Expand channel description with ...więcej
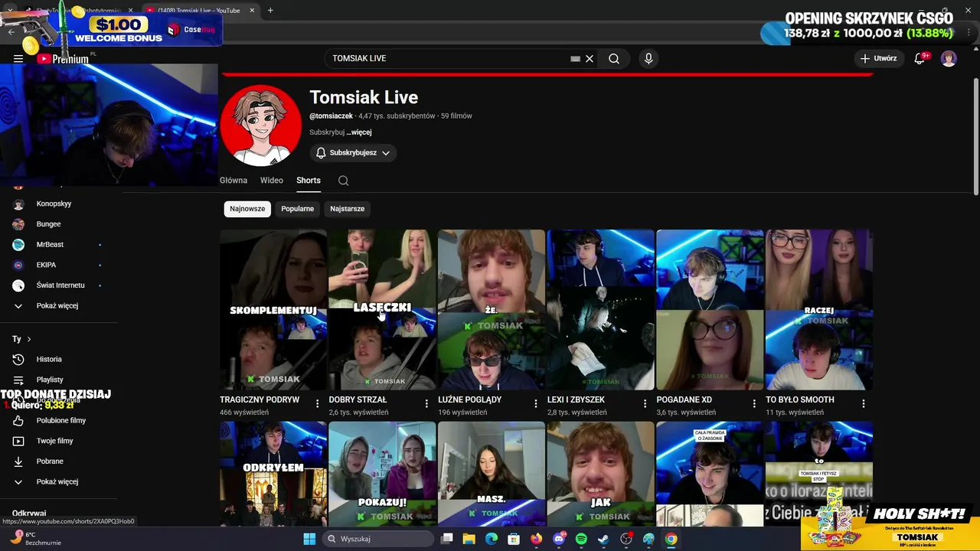Viewport: 980px width, 551px height. coord(359,132)
